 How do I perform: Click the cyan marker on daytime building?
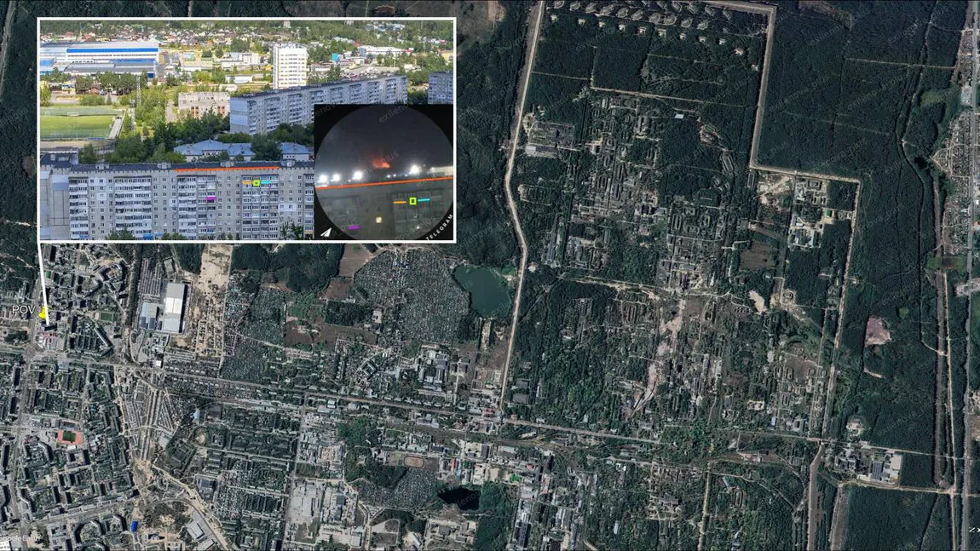point(267,183)
